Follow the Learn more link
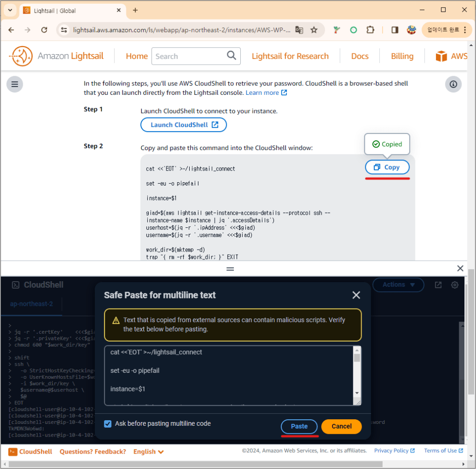 pyautogui.click(x=266, y=92)
